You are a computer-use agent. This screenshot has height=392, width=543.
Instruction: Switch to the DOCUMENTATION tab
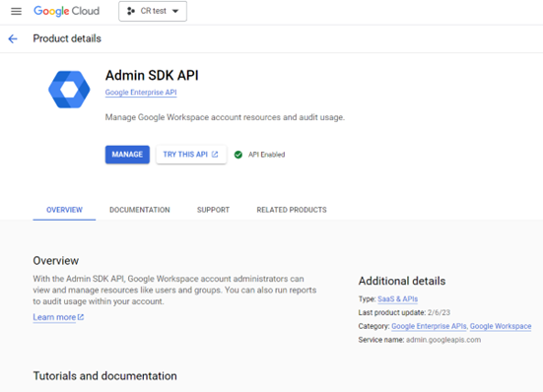tap(140, 210)
